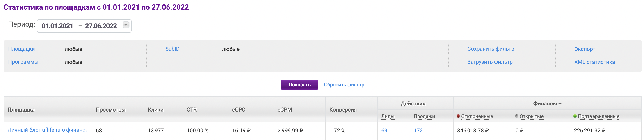Click the period date range field
Image resolution: width=644 pixels, height=140 pixels.
pyautogui.click(x=79, y=26)
